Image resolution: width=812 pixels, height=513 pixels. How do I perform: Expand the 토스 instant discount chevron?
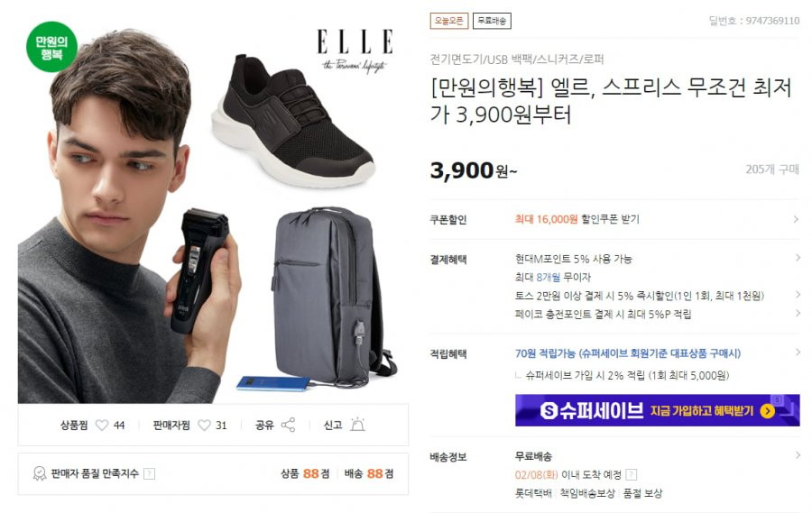click(798, 295)
